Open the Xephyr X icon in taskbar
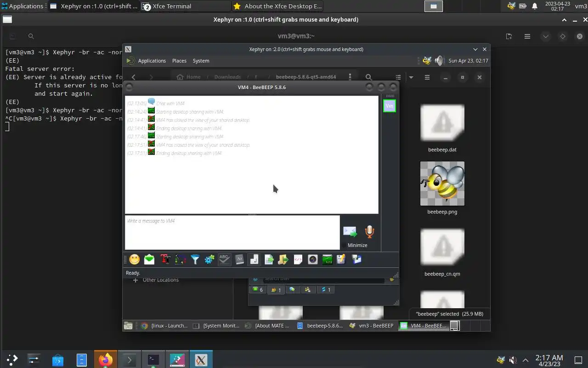This screenshot has height=368, width=588. coord(201,360)
